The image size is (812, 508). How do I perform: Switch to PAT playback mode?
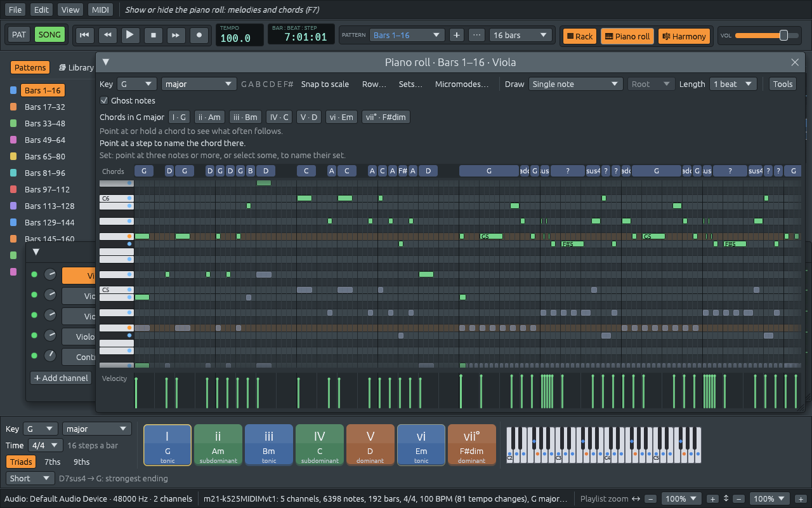[x=19, y=35]
